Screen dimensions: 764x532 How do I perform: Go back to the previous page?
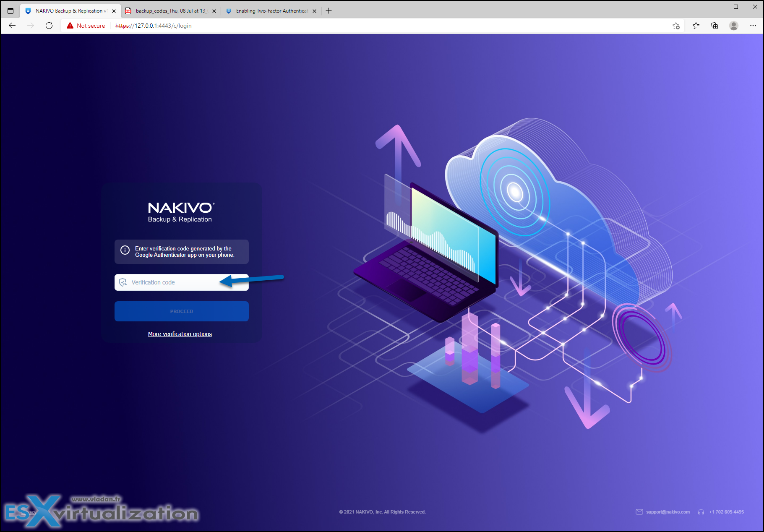click(x=12, y=26)
